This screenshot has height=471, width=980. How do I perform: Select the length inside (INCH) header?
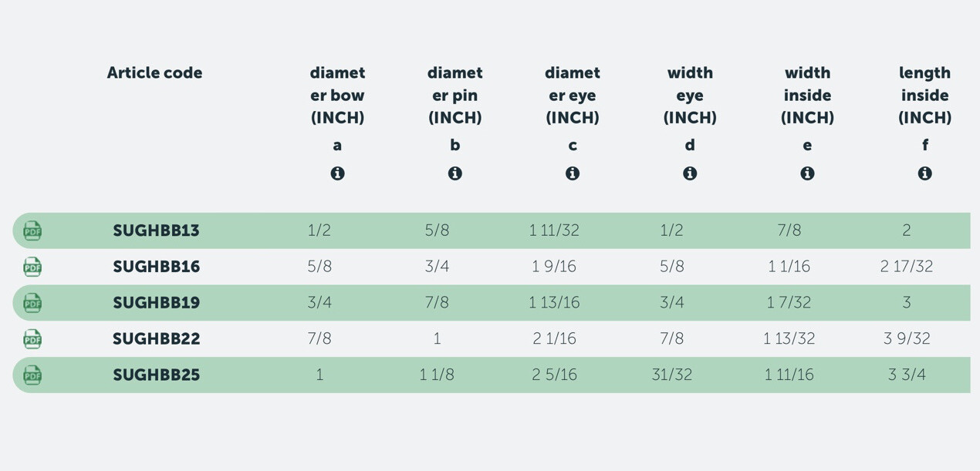[924, 95]
